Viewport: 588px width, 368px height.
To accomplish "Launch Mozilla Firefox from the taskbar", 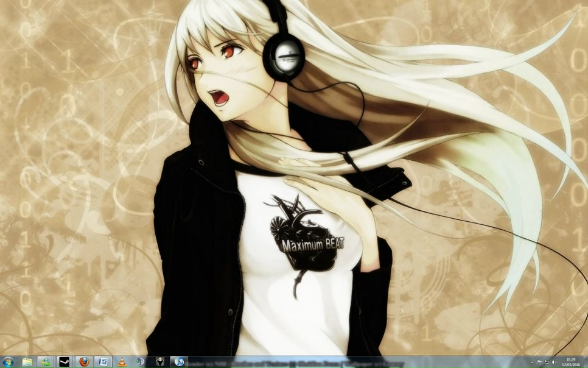I will pos(83,362).
